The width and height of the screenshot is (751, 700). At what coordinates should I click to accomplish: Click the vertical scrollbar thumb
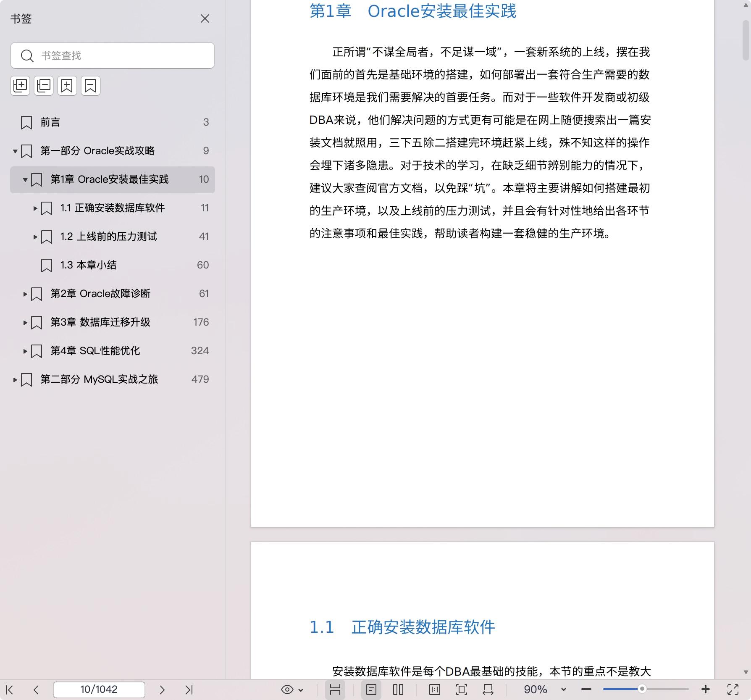click(746, 40)
